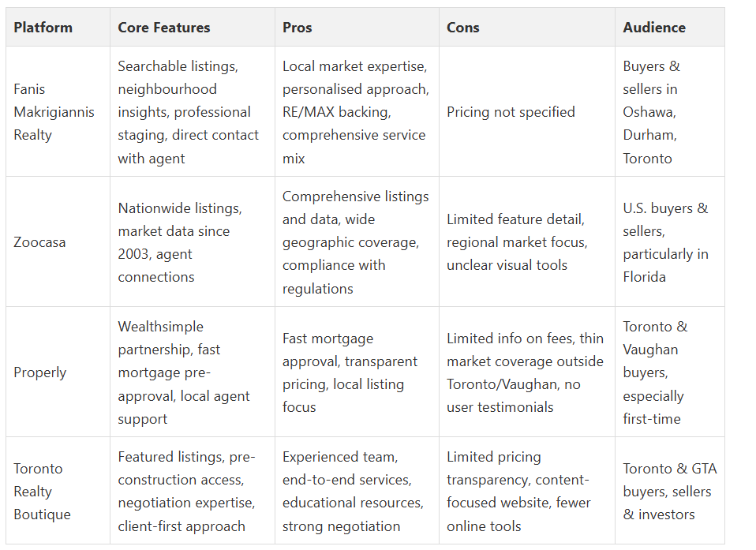Select the "Wealthsimple partnership" core features cell
756x550 pixels.
pyautogui.click(x=183, y=372)
